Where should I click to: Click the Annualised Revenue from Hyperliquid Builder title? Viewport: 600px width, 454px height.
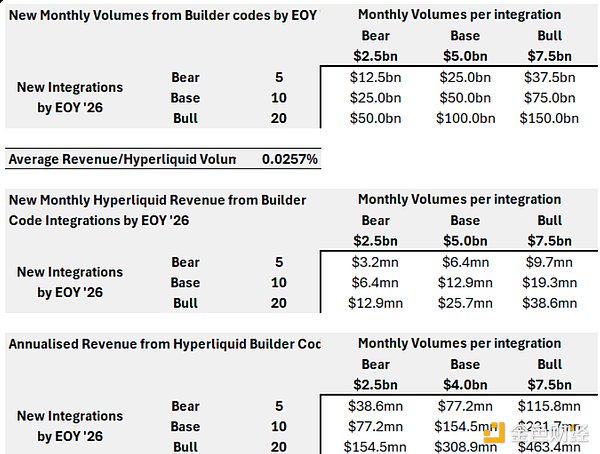coord(164,344)
